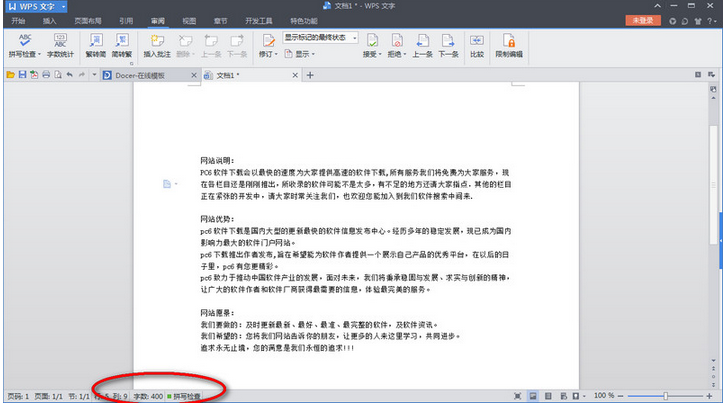The width and height of the screenshot is (725, 407).
Task: Save the document with the floppy icon
Action: 22,74
